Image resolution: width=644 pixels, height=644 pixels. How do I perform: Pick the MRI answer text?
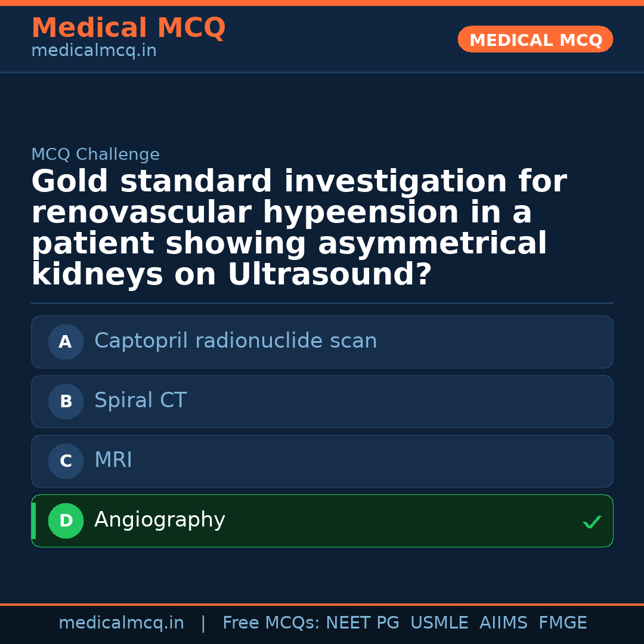pyautogui.click(x=113, y=460)
